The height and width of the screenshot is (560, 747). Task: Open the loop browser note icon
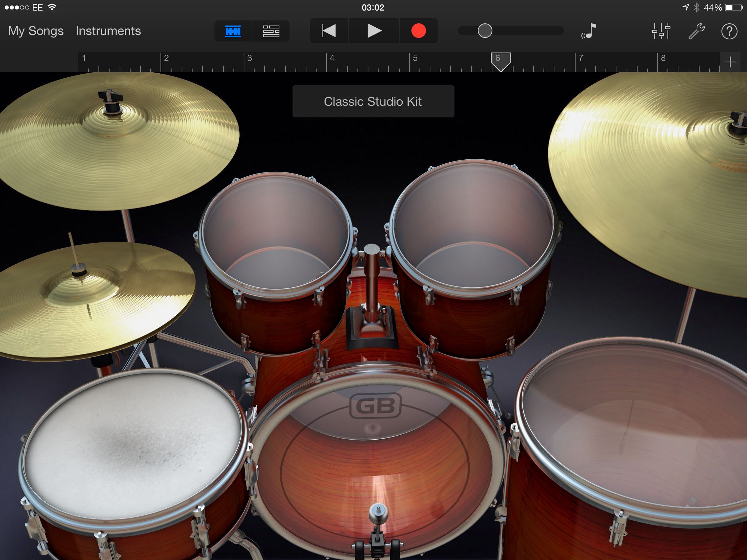[x=589, y=31]
